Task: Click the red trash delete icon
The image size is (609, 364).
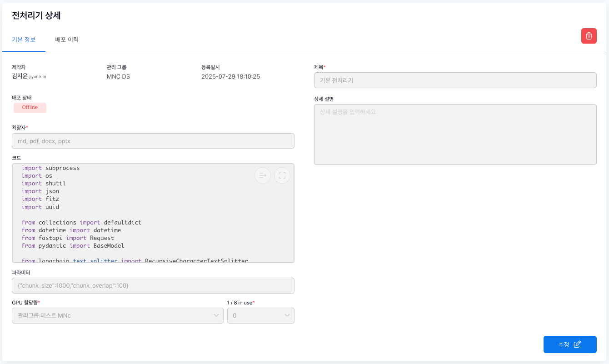Action: click(589, 36)
